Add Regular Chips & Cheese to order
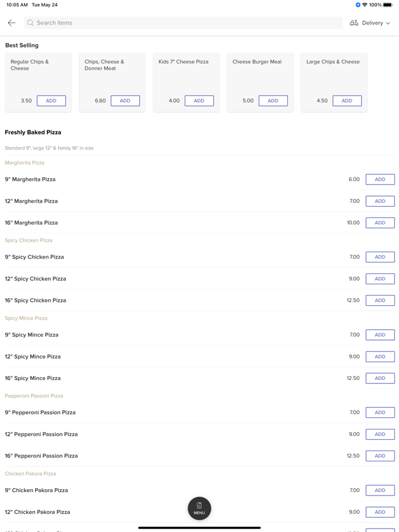This screenshot has height=532, width=399. point(51,101)
